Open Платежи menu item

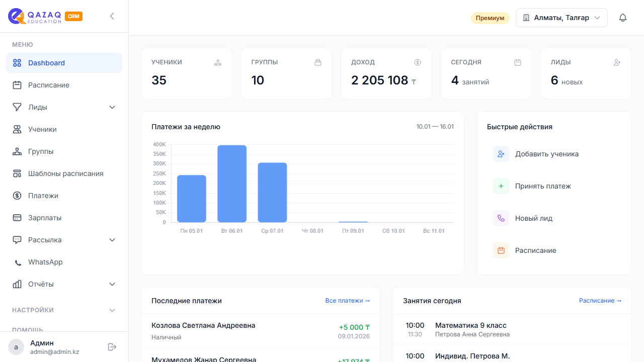[x=64, y=196]
